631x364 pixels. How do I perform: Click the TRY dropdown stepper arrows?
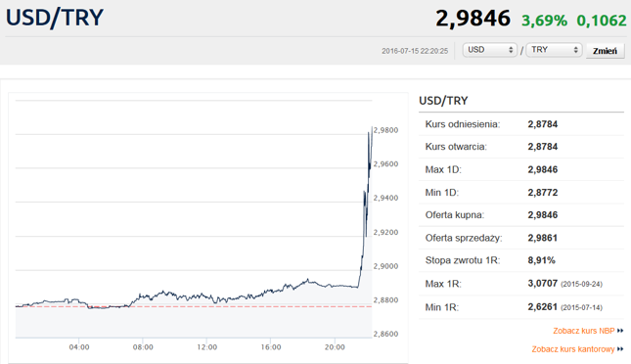576,50
